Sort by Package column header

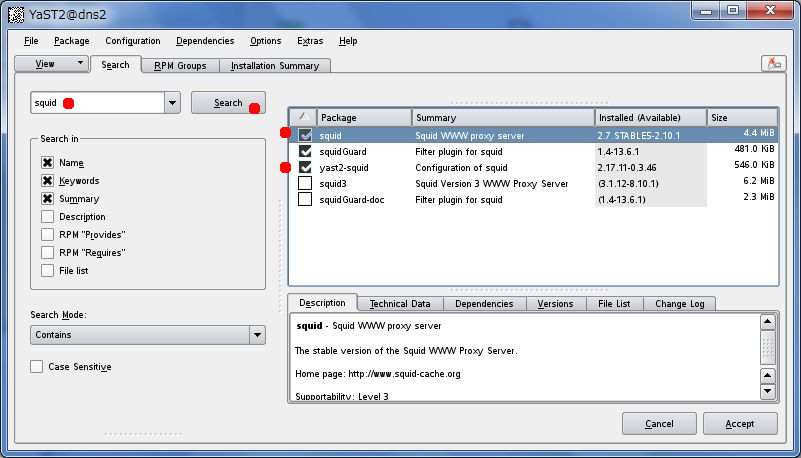(x=364, y=117)
